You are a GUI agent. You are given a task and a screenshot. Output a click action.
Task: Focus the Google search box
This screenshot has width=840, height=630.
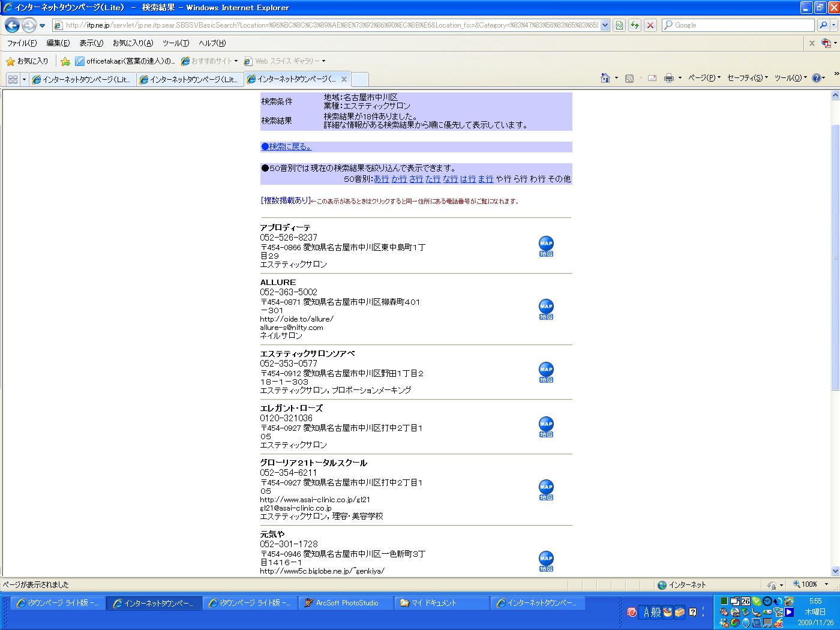(739, 25)
